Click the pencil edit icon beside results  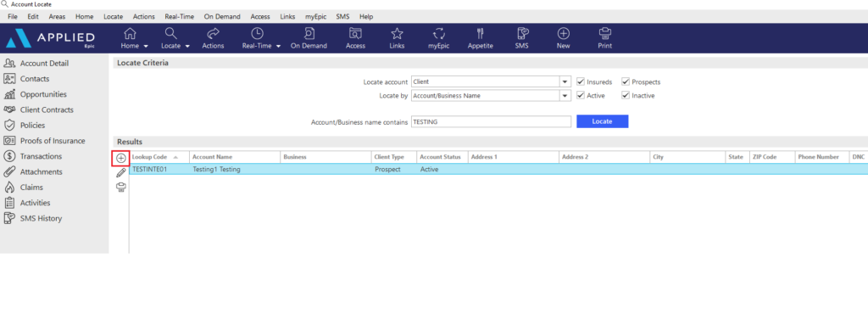coord(120,173)
